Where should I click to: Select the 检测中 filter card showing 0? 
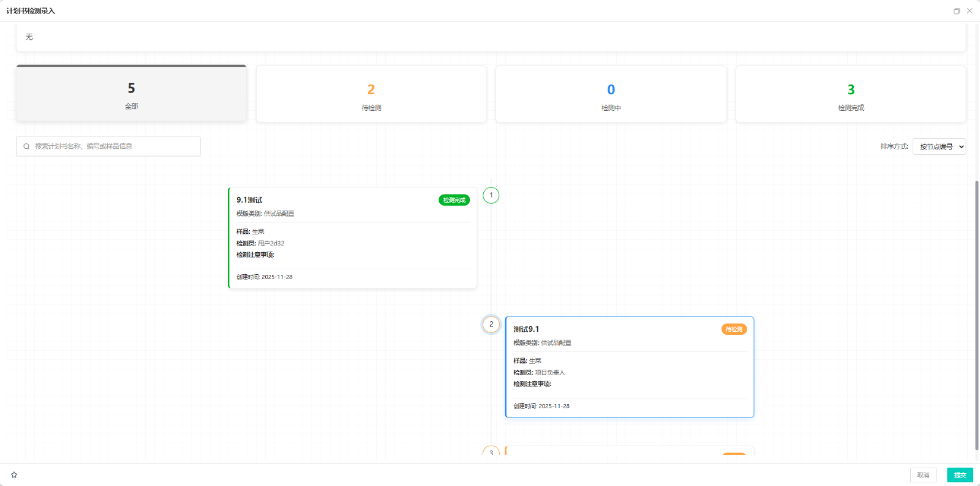[x=611, y=94]
